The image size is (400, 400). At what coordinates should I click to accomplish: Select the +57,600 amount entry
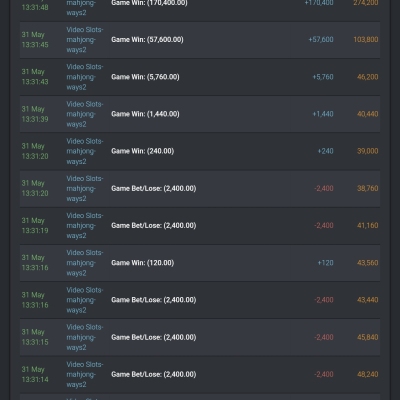tap(321, 40)
